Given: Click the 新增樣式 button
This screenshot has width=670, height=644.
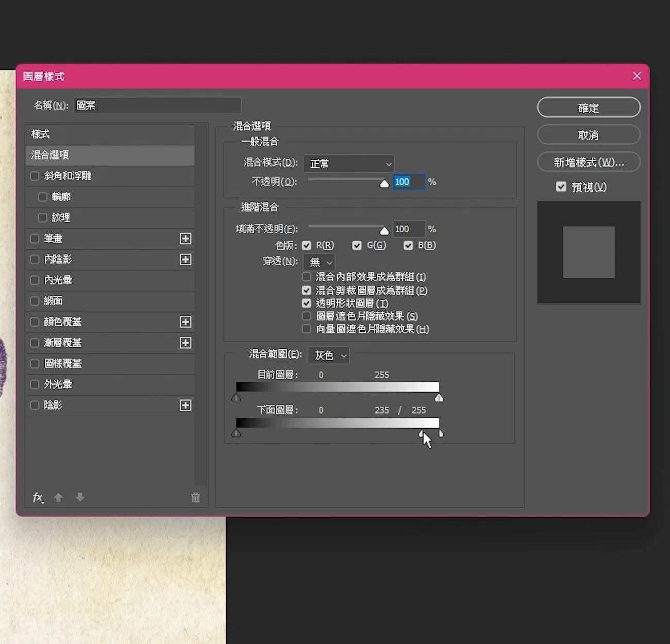Looking at the screenshot, I should (589, 163).
